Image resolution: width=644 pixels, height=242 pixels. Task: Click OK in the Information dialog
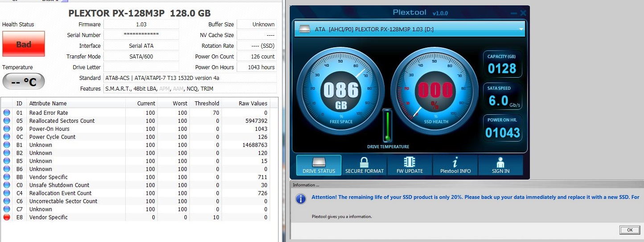[629, 230]
